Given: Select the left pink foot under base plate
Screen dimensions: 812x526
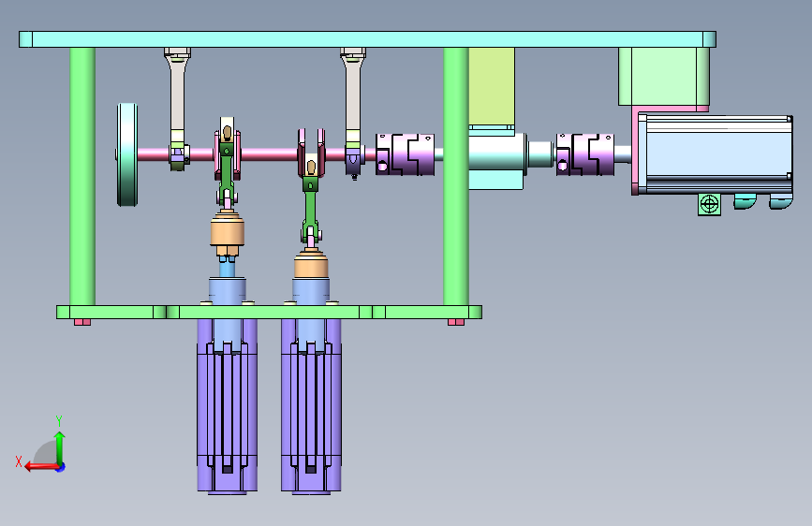Looking at the screenshot, I should tap(82, 322).
